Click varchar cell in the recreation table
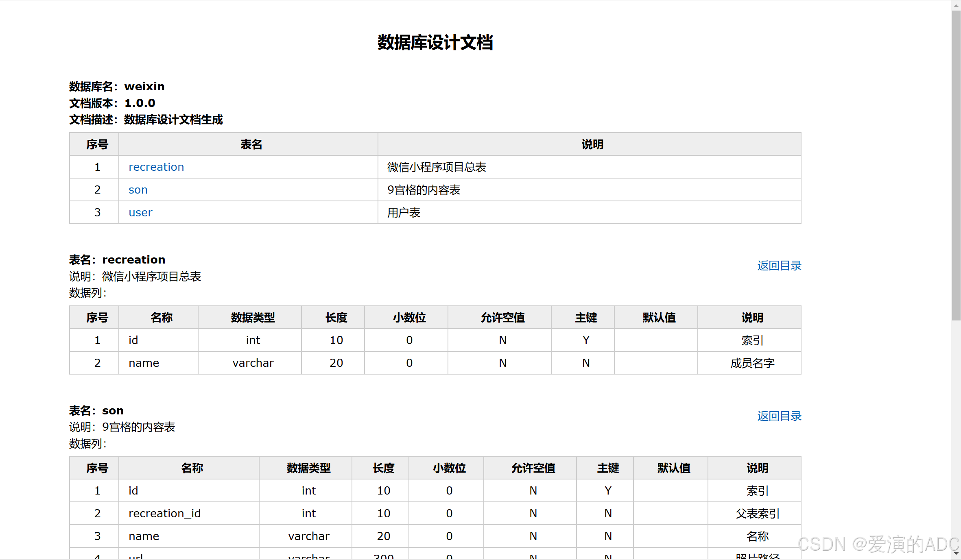 pos(253,363)
